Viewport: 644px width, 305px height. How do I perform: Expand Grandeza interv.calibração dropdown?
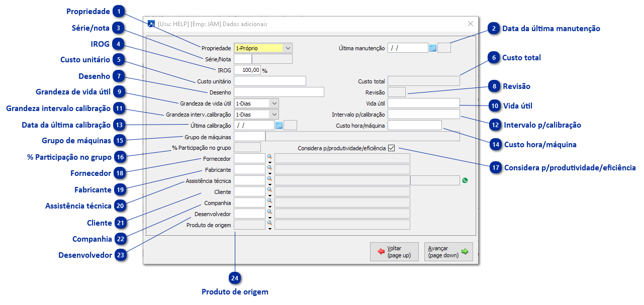coord(273,115)
